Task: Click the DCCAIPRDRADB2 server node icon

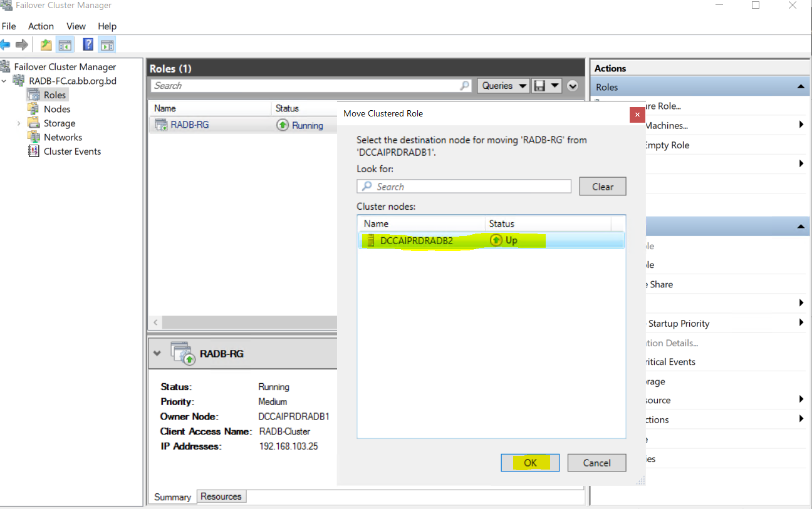Action: (370, 240)
